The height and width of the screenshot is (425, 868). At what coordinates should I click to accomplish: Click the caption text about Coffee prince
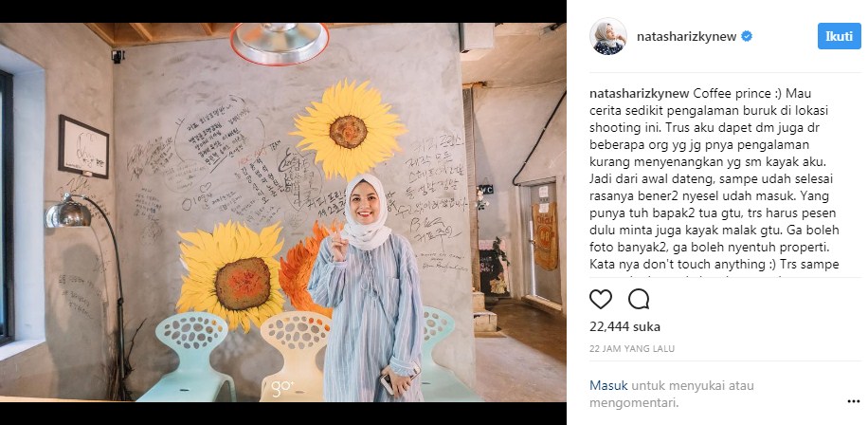[x=715, y=178]
